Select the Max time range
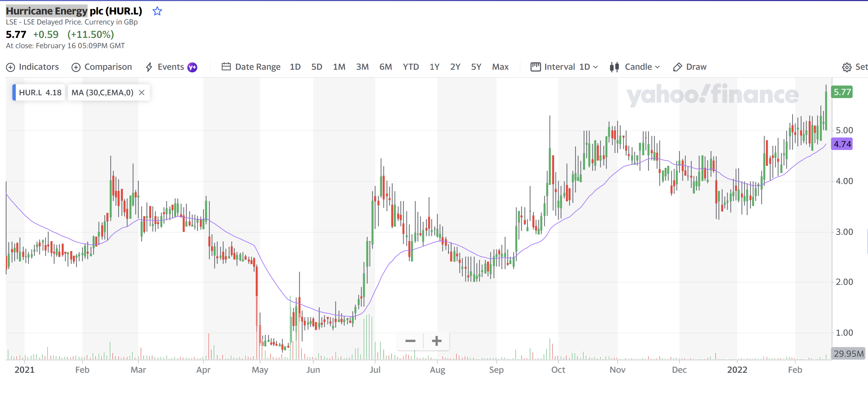Viewport: 868px width, 412px height. pos(500,67)
